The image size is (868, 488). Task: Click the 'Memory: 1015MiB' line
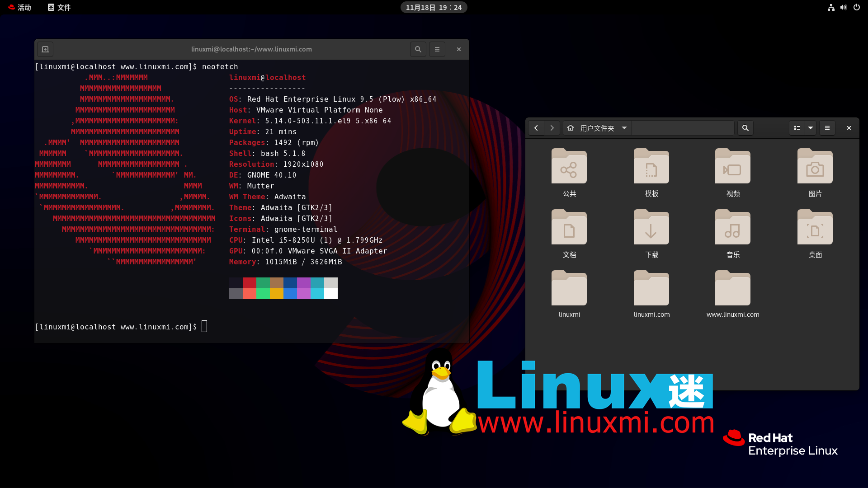pyautogui.click(x=286, y=262)
